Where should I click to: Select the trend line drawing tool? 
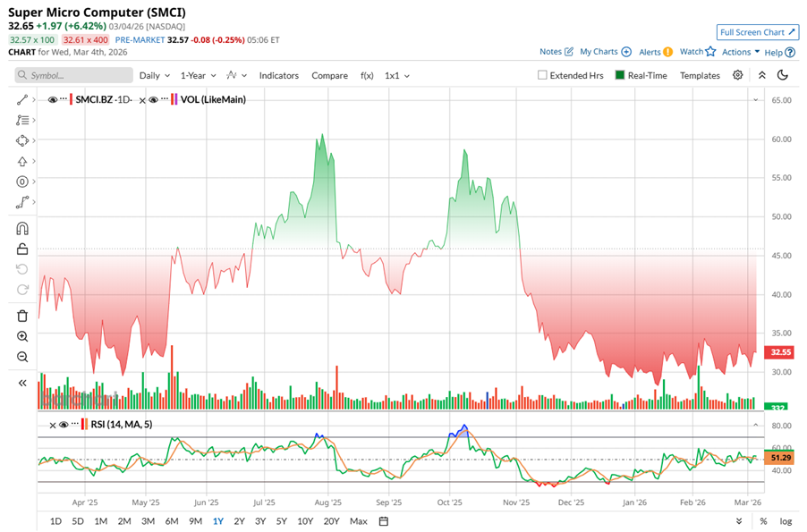pos(22,100)
